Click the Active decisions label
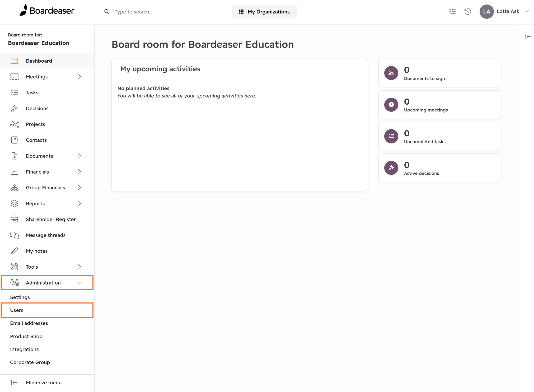Screen dimensions: 534x392 (421, 173)
